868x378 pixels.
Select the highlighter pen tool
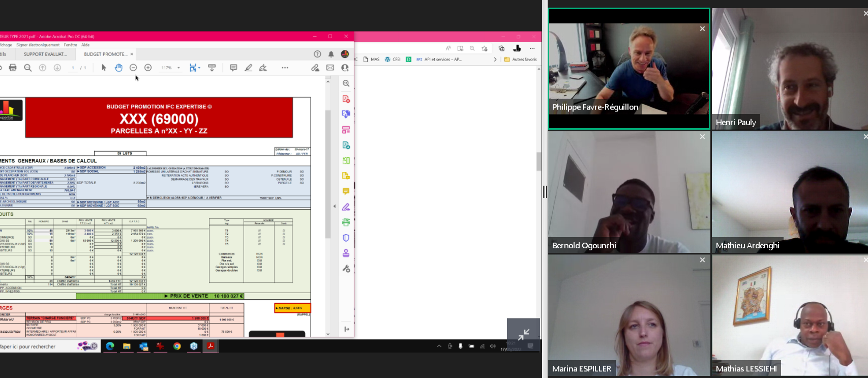coord(248,68)
